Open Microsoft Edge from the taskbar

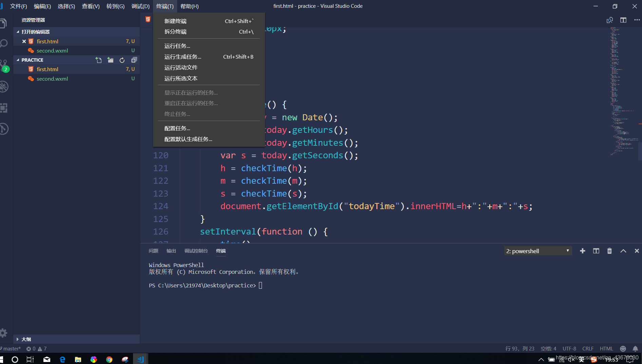point(62,359)
